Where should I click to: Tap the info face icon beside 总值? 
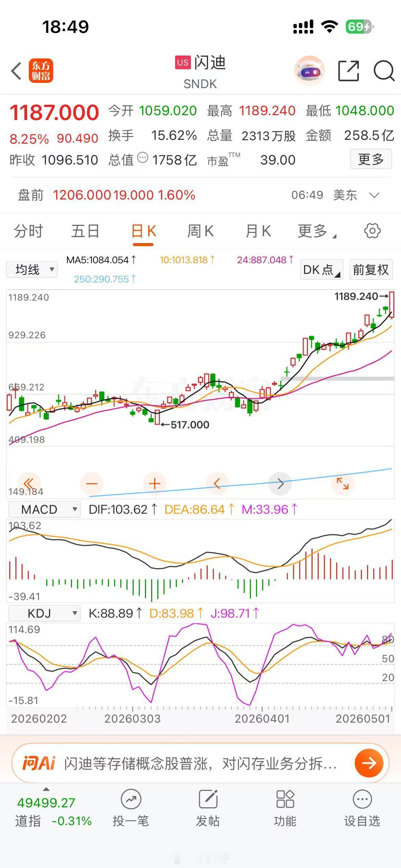pos(142,158)
